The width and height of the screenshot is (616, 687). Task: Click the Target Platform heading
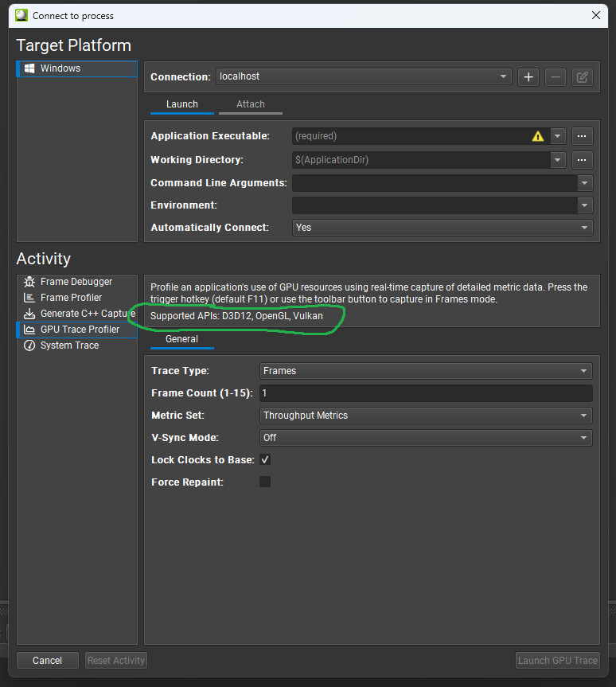click(73, 45)
